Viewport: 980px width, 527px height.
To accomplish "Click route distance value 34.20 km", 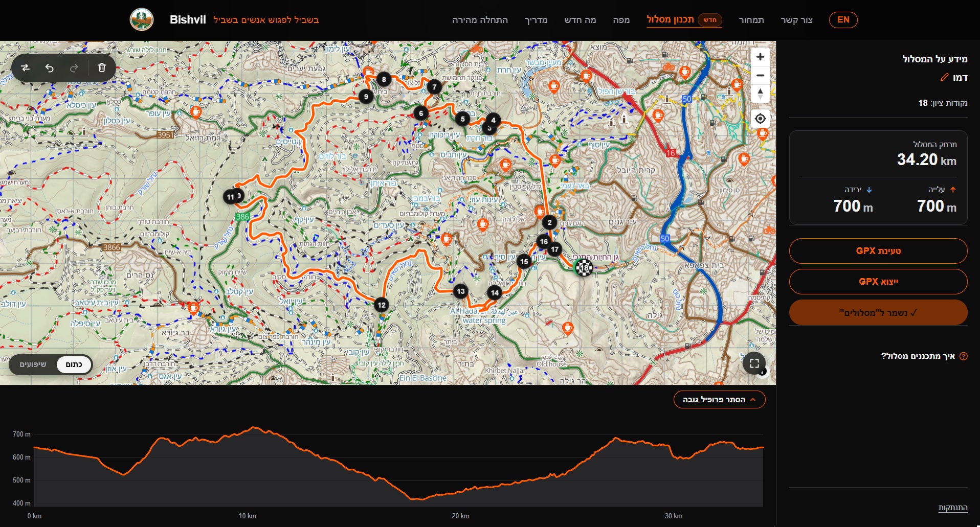I will coord(926,160).
